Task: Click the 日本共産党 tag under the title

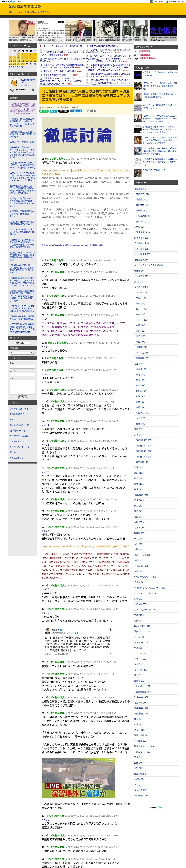Action: (x=74, y=107)
